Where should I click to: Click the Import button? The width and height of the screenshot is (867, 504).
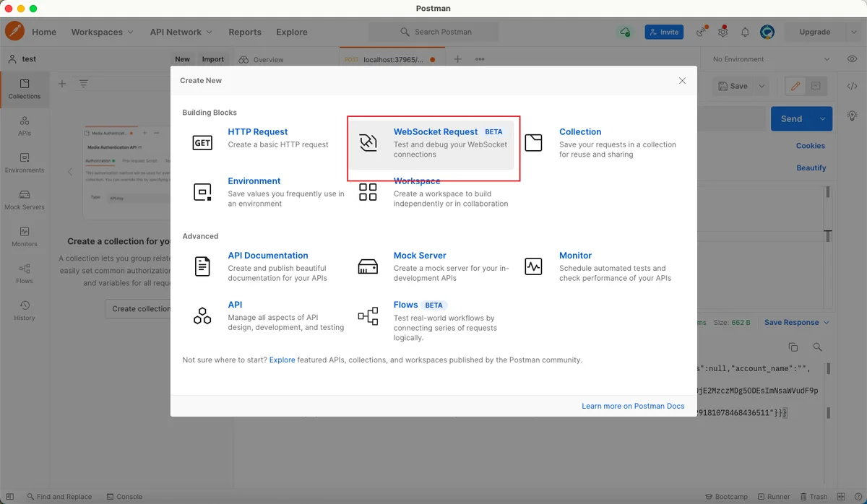pyautogui.click(x=212, y=59)
